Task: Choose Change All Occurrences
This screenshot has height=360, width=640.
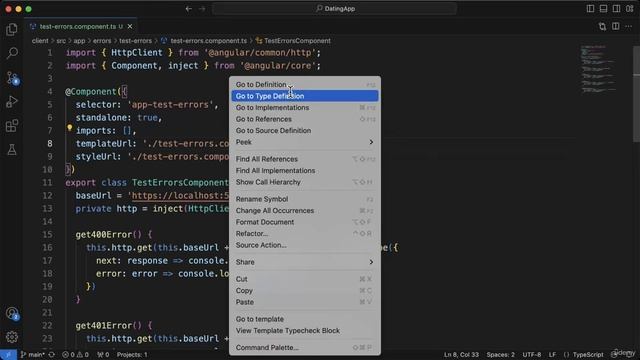Action: (x=305, y=211)
